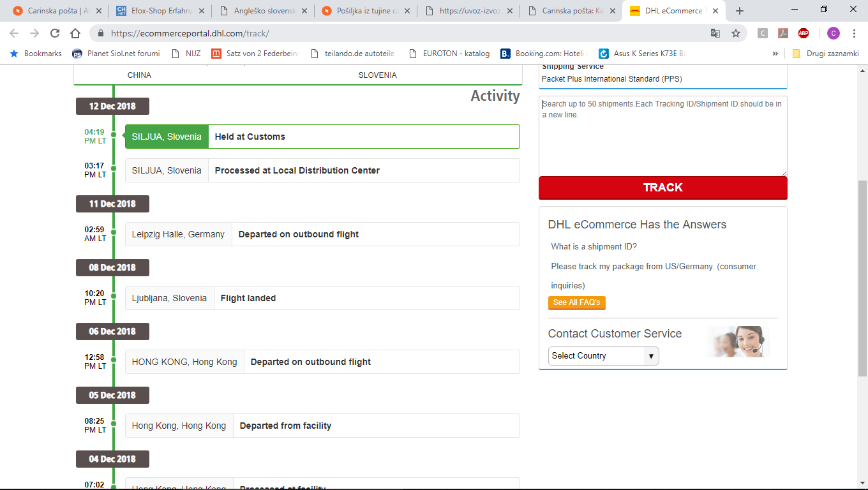Click the browser Forward arrow

click(34, 33)
